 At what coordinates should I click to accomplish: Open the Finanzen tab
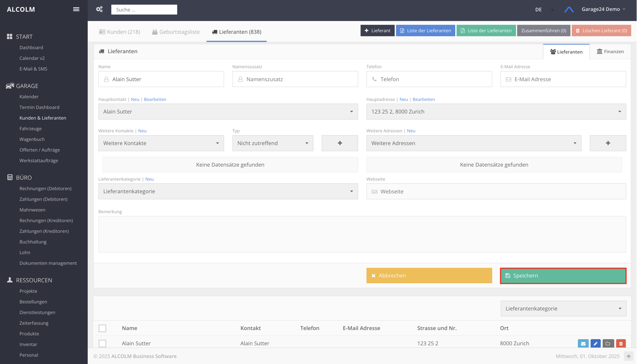coord(610,51)
